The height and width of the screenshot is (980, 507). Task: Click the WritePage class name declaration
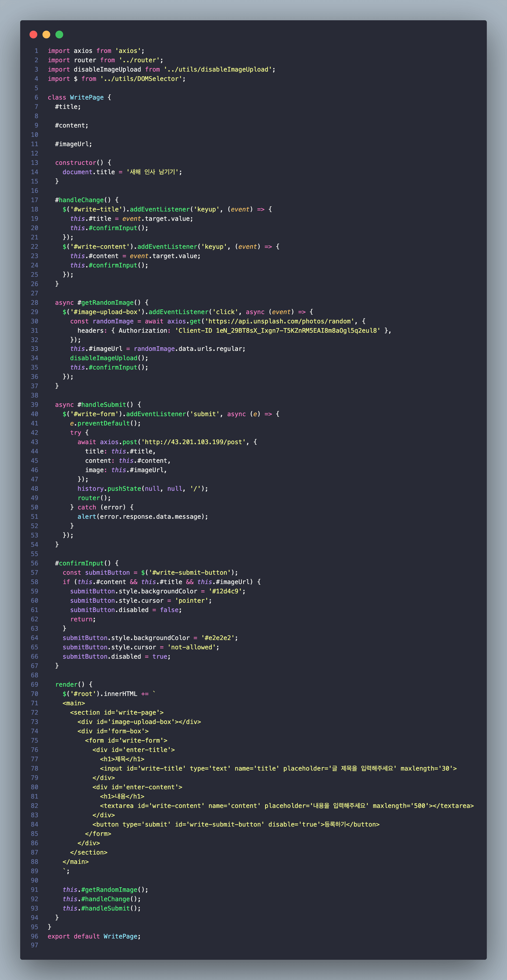[x=87, y=97]
